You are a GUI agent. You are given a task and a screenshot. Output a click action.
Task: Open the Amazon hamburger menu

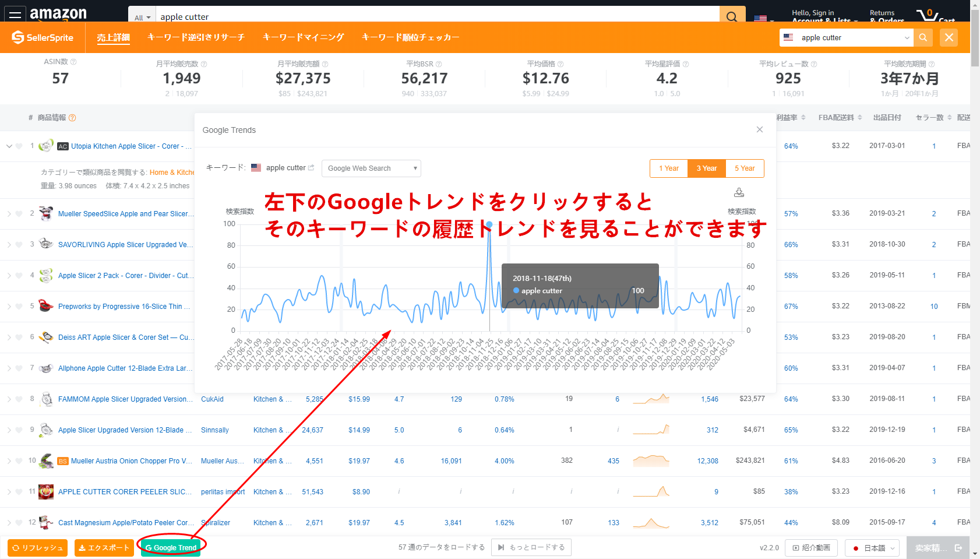tap(15, 14)
